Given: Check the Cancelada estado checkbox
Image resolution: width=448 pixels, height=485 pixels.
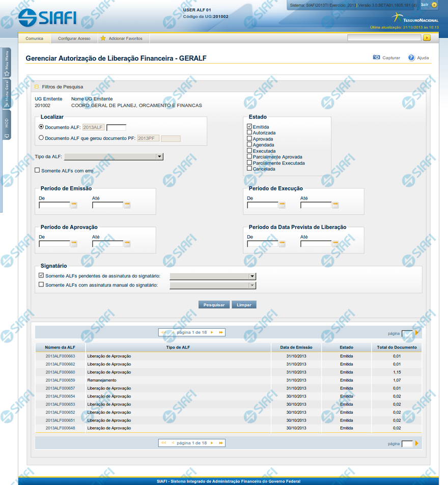Looking at the screenshot, I should 249,168.
